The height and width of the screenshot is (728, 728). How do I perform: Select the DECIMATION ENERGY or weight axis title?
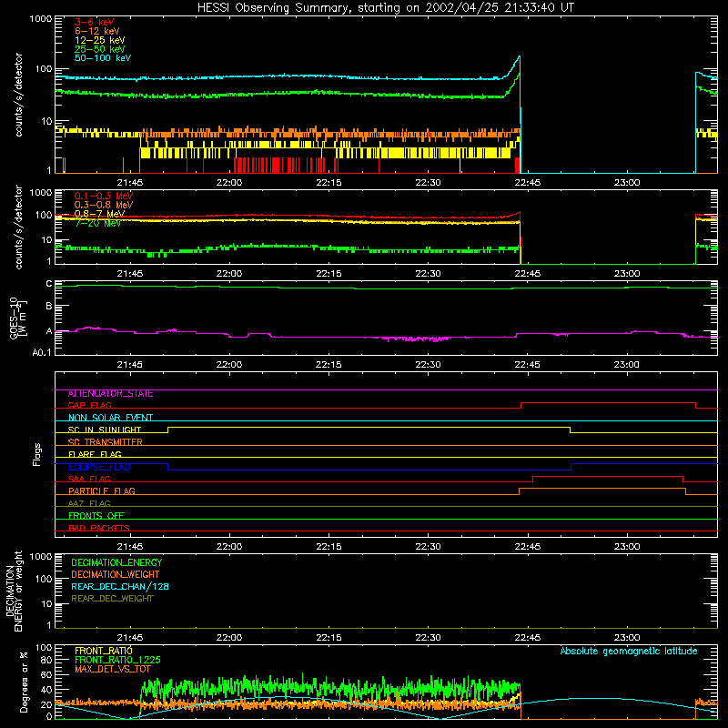pos(14,591)
